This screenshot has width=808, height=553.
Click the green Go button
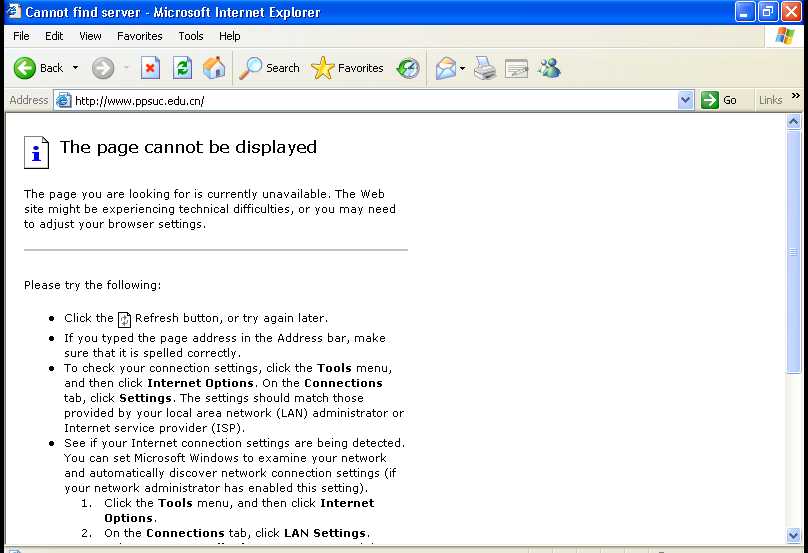(719, 100)
